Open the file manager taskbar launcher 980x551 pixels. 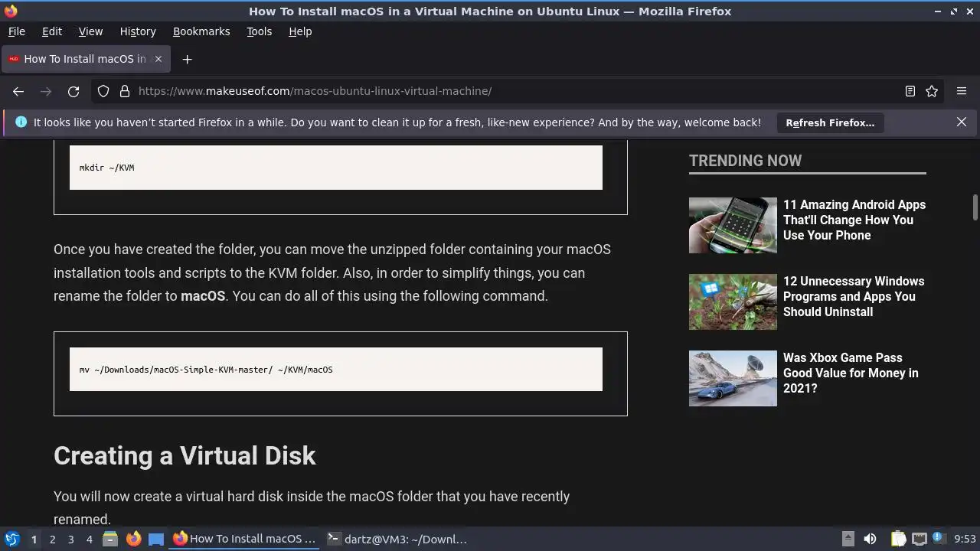pyautogui.click(x=110, y=539)
